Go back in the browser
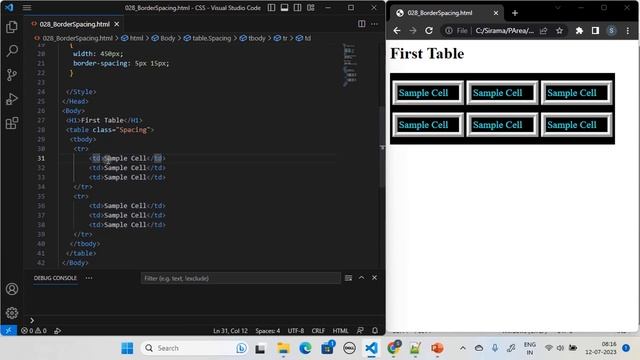The width and height of the screenshot is (640, 360). pos(397,31)
